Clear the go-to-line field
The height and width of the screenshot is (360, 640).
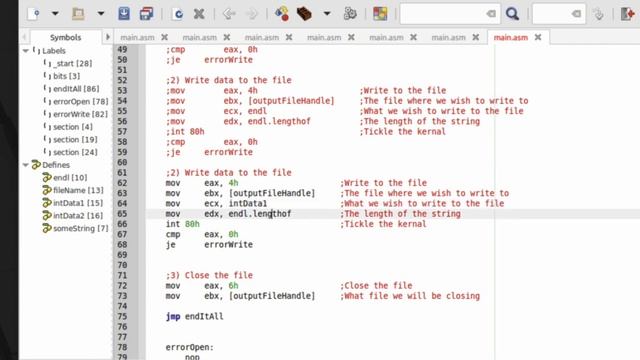[x=576, y=14]
